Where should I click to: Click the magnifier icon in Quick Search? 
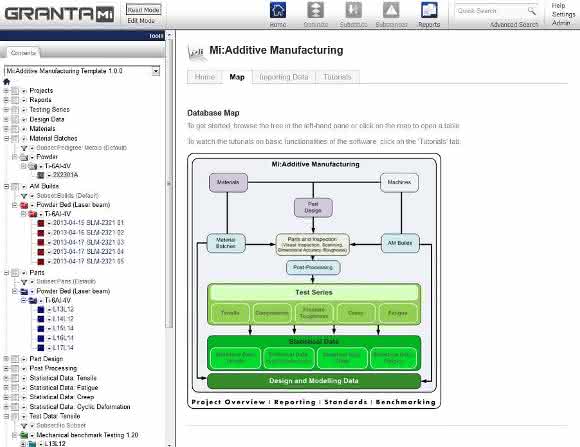(x=532, y=11)
